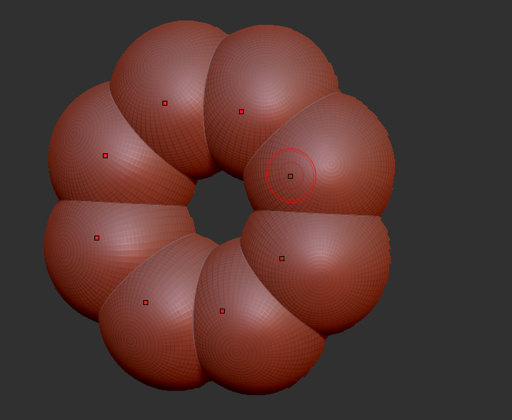This screenshot has width=512, height=420.
Task: Pick the marker on the ring's leftmost lower sphere
Action: (96, 238)
